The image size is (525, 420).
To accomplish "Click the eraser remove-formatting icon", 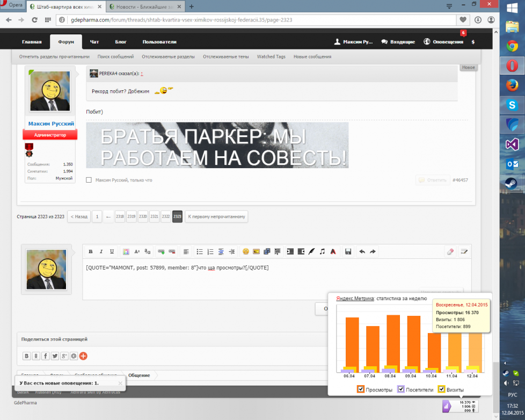I will pyautogui.click(x=450, y=251).
